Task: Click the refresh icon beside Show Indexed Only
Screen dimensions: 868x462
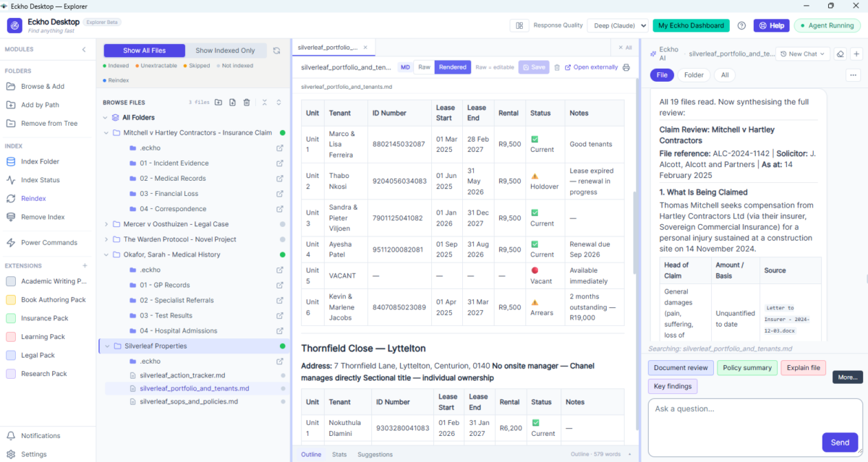Action: tap(276, 51)
